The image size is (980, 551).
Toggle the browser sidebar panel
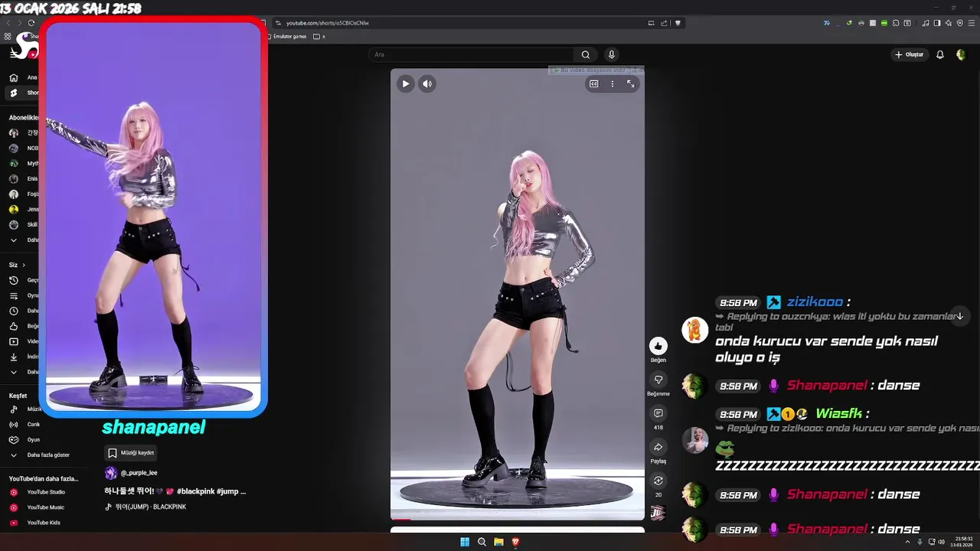click(x=937, y=23)
